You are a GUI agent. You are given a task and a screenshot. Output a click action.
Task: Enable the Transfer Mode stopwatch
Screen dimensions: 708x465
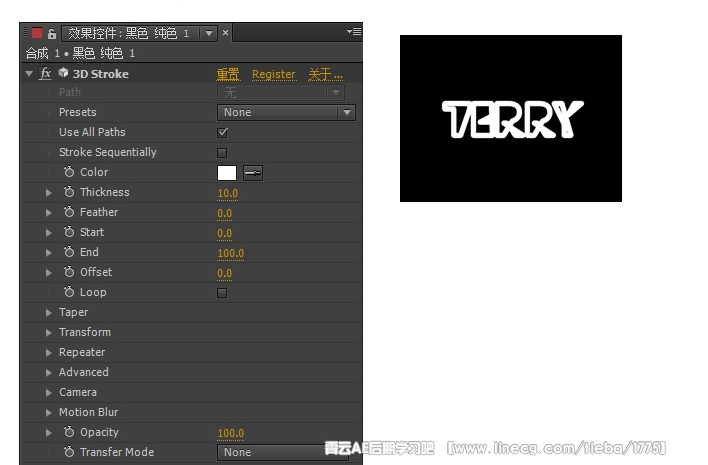click(69, 452)
